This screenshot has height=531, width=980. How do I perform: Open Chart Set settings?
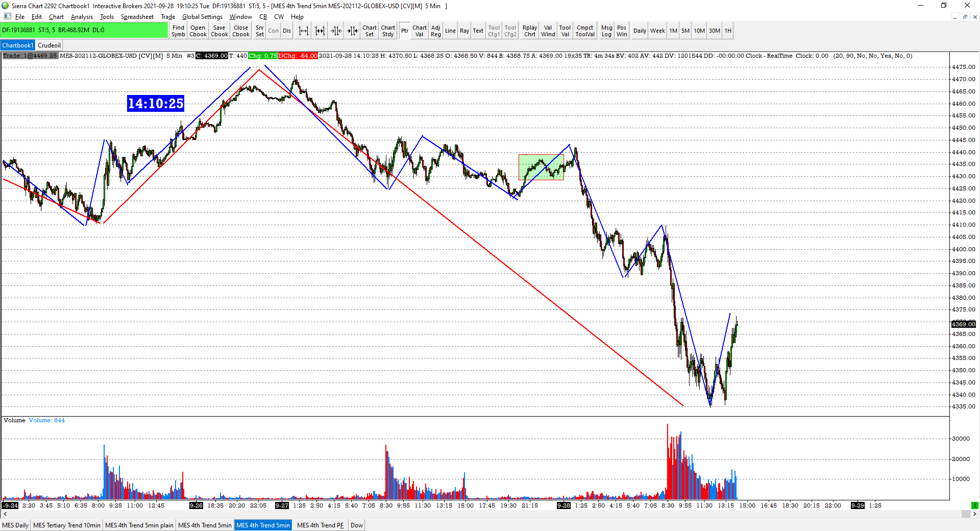370,31
